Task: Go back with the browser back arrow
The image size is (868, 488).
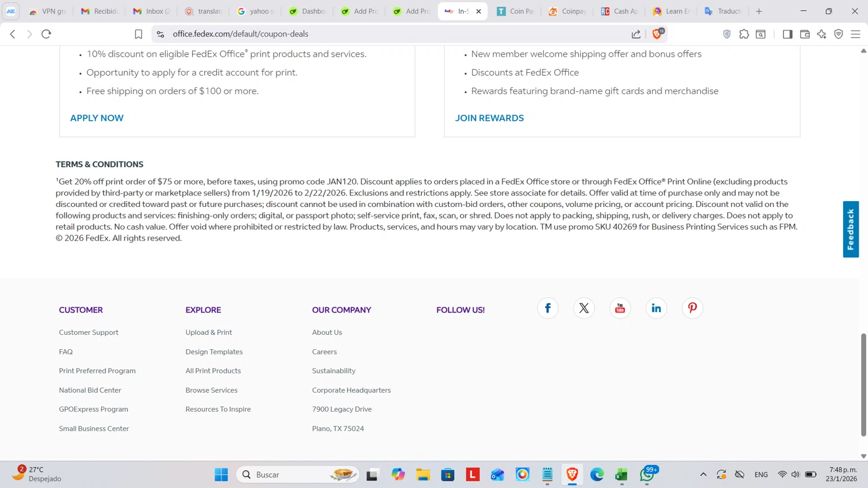Action: pyautogui.click(x=13, y=34)
